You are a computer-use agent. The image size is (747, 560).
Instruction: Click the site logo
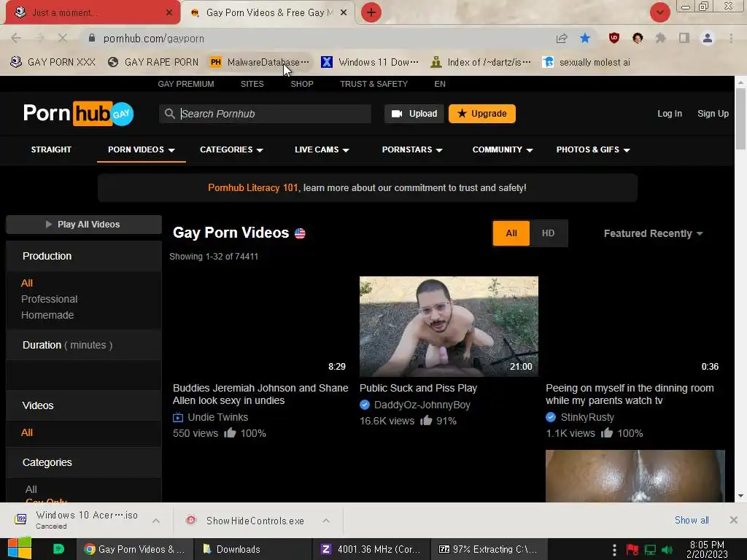click(x=79, y=113)
